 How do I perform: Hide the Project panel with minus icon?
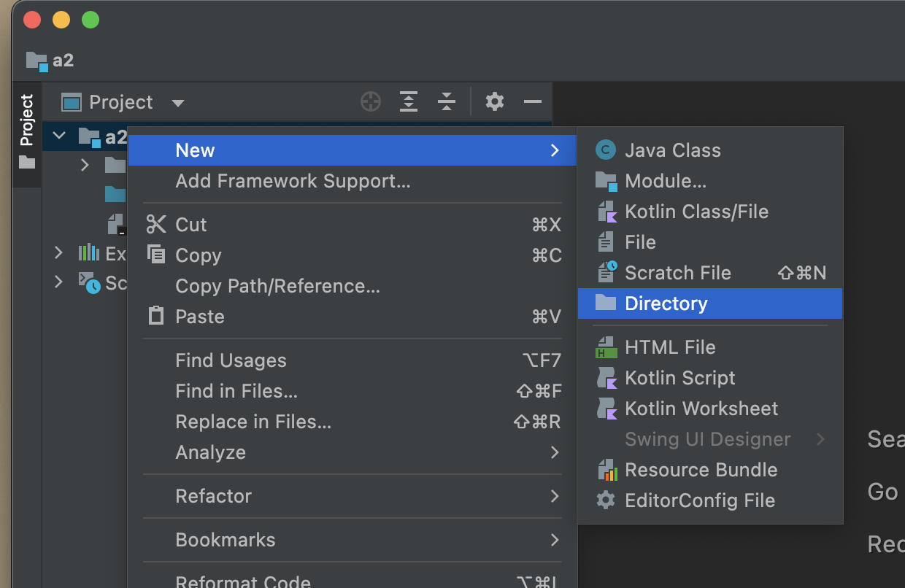(x=533, y=102)
